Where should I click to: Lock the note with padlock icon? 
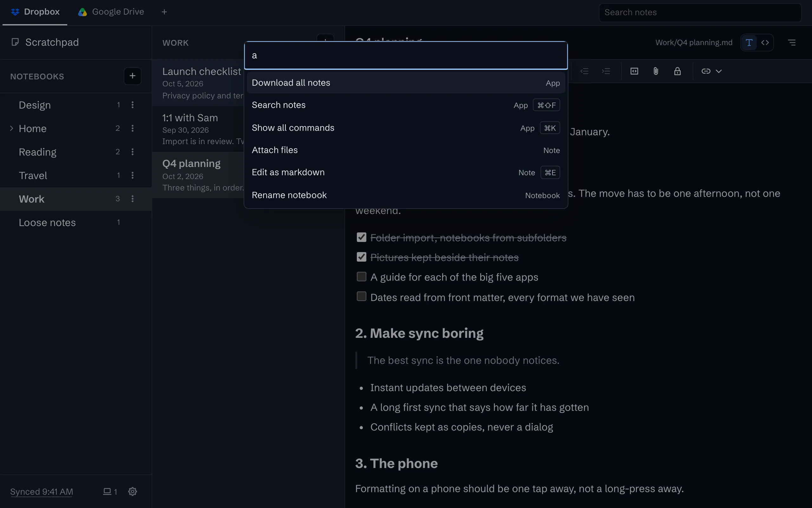pyautogui.click(x=677, y=71)
